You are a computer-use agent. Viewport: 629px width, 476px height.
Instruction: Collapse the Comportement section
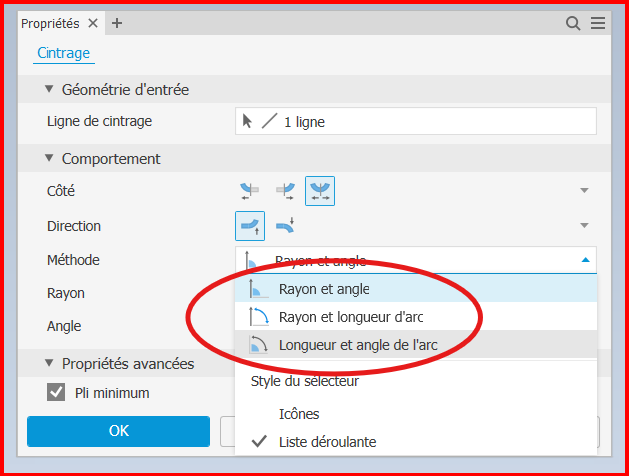49,159
